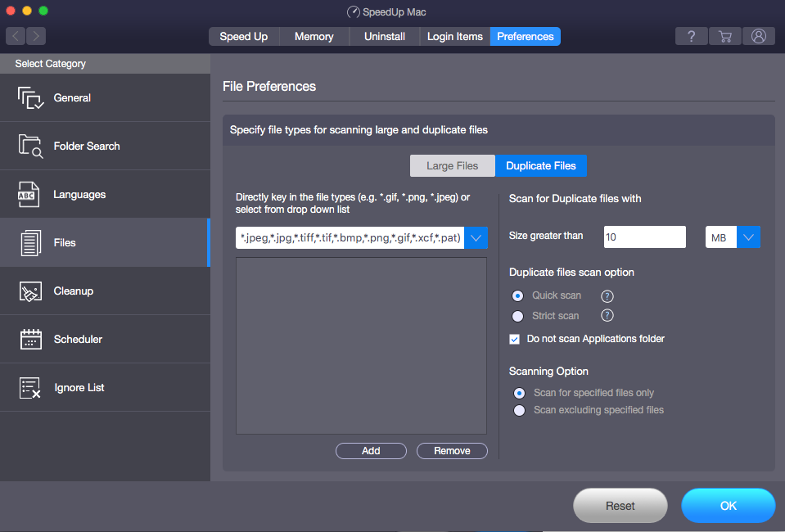Open the shopping cart icon
Viewport: 785px width, 532px height.
click(724, 36)
